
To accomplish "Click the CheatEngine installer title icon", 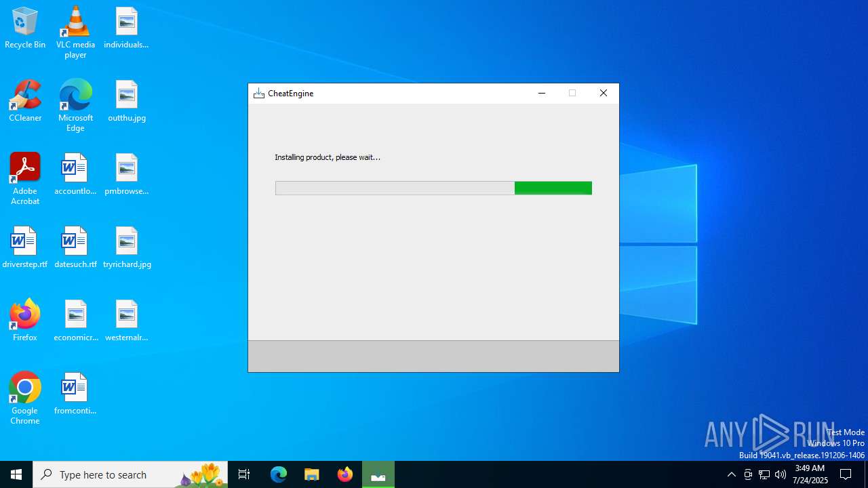I will coord(259,94).
